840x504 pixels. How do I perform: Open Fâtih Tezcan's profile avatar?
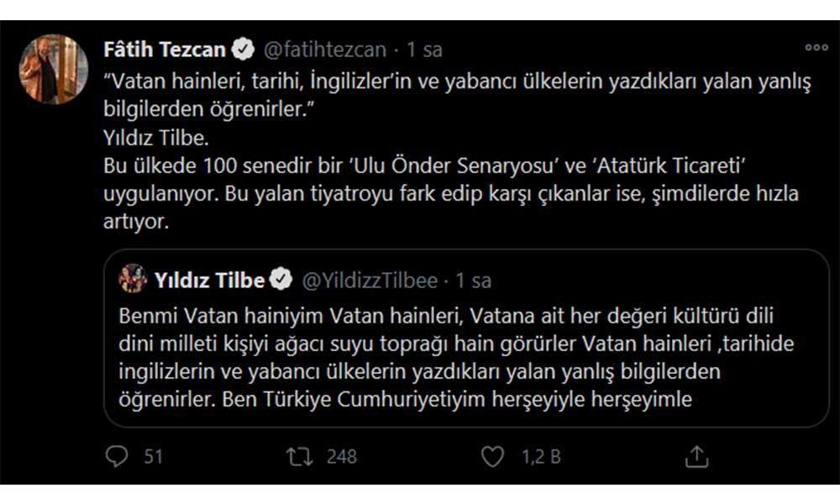pyautogui.click(x=54, y=69)
